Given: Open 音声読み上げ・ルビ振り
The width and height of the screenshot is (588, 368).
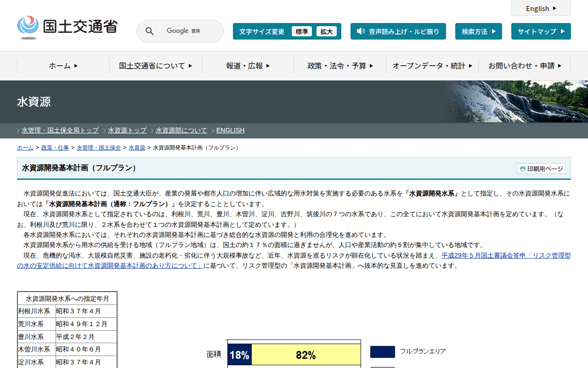Looking at the screenshot, I should tap(398, 31).
